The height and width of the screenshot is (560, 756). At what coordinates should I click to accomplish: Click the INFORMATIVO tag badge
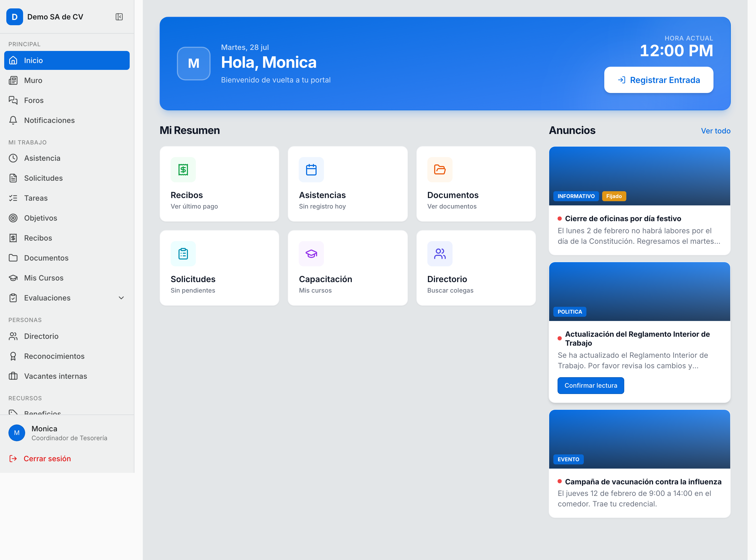click(x=576, y=196)
